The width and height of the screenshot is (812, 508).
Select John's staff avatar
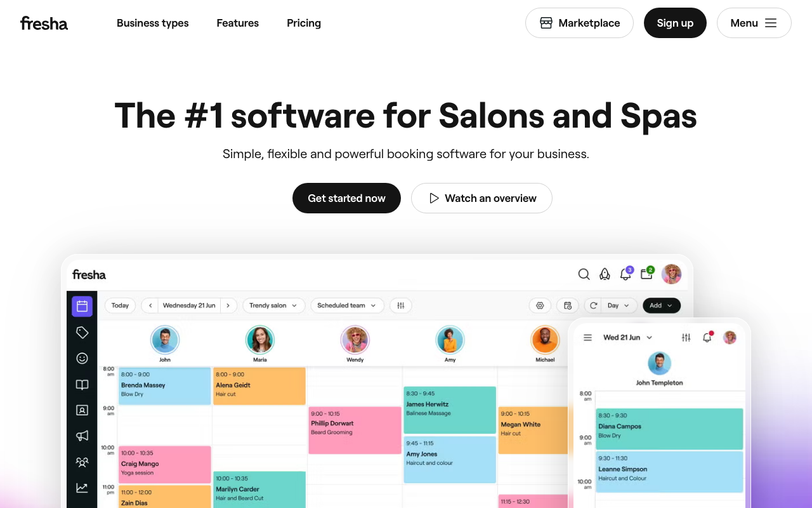(x=165, y=340)
